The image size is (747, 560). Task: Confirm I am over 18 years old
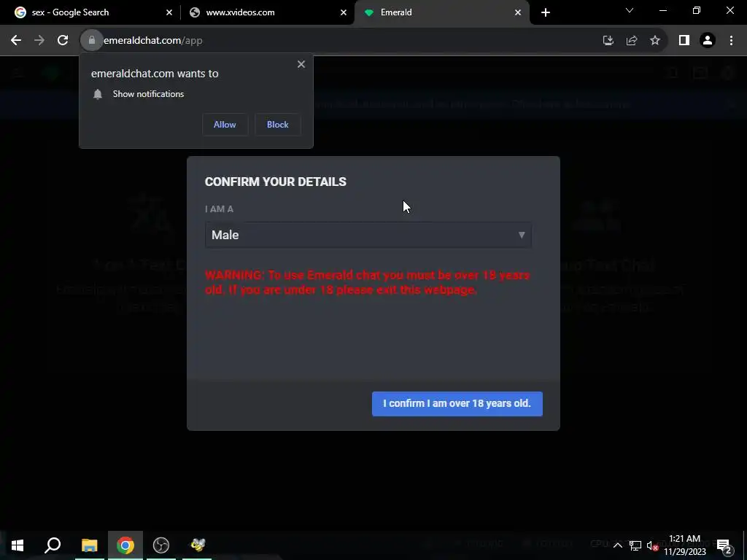tap(457, 404)
